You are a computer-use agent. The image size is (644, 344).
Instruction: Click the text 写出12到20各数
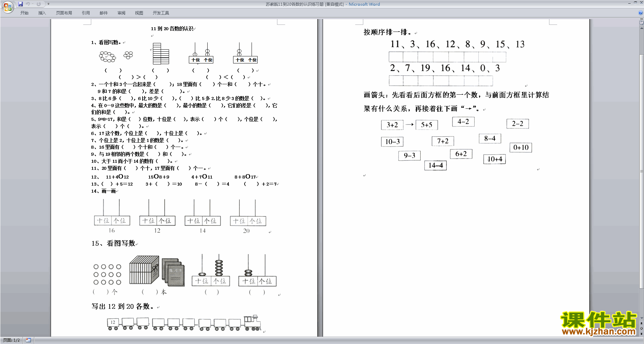(123, 306)
